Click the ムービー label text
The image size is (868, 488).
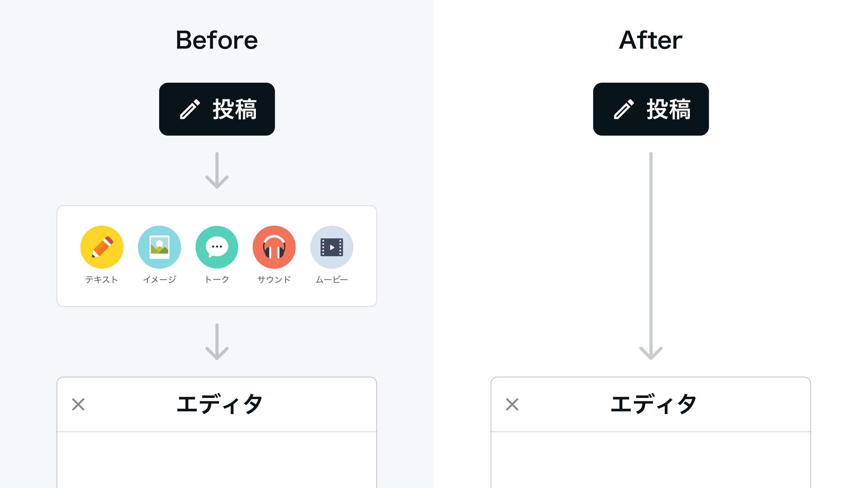331,280
